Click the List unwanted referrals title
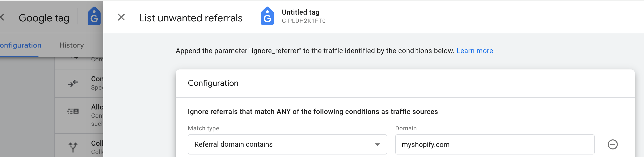This screenshot has width=644, height=157. click(x=191, y=17)
